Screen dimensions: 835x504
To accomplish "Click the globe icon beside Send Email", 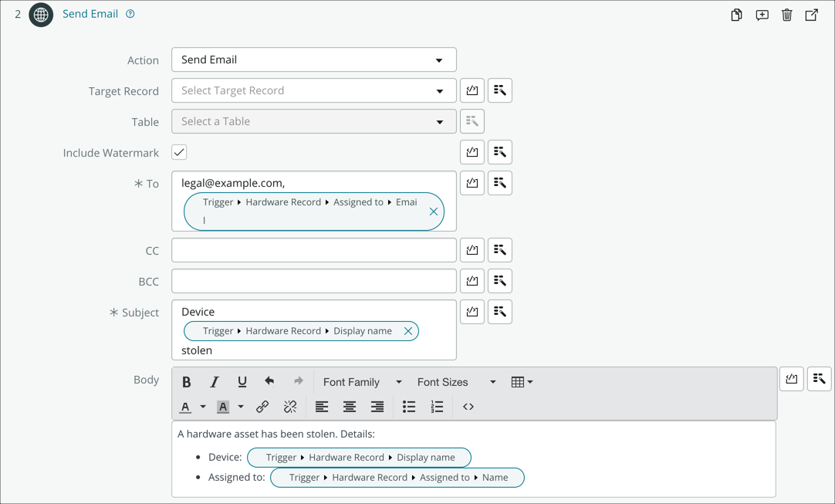I will 40,14.
